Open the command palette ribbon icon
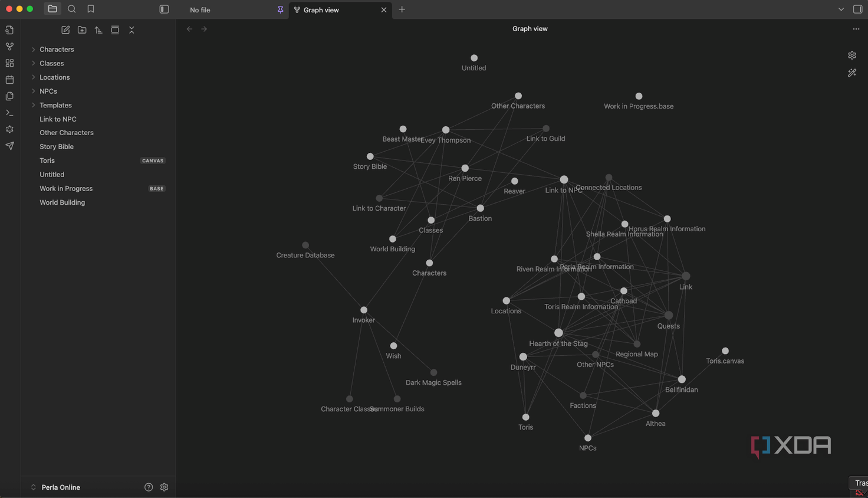 (9, 113)
